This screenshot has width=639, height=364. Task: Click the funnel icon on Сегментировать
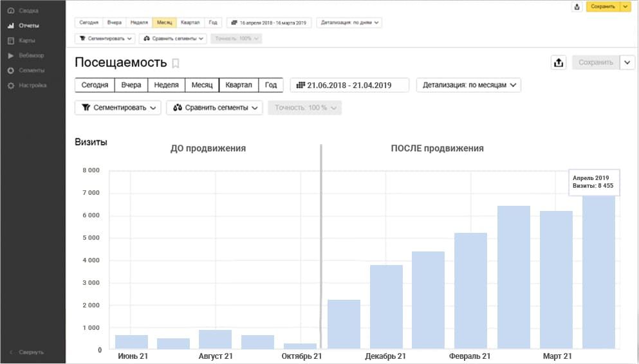point(86,107)
